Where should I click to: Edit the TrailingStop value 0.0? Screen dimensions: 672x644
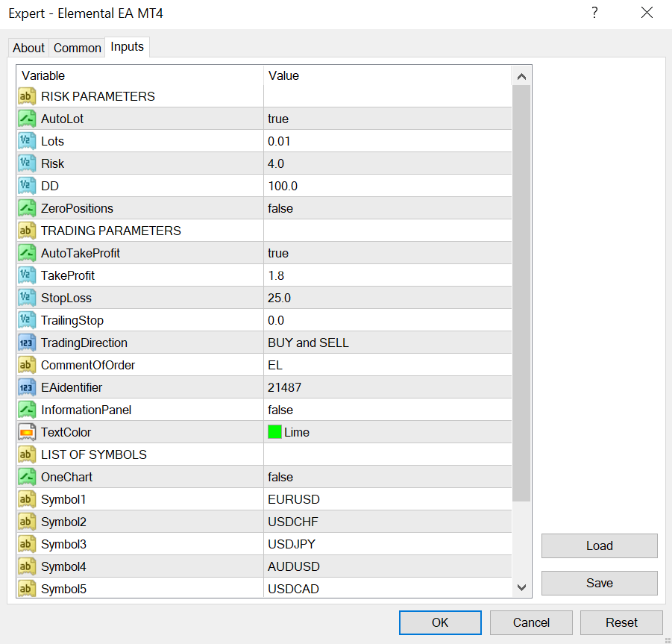pyautogui.click(x=387, y=320)
